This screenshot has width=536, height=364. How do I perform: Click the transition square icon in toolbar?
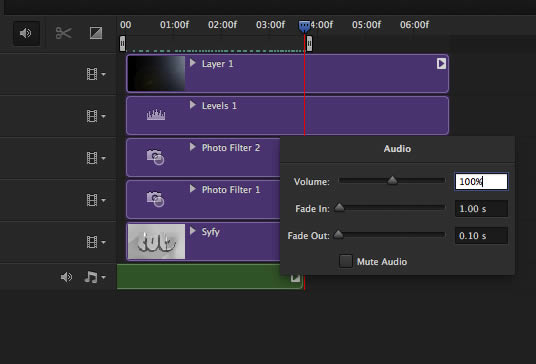(x=96, y=33)
